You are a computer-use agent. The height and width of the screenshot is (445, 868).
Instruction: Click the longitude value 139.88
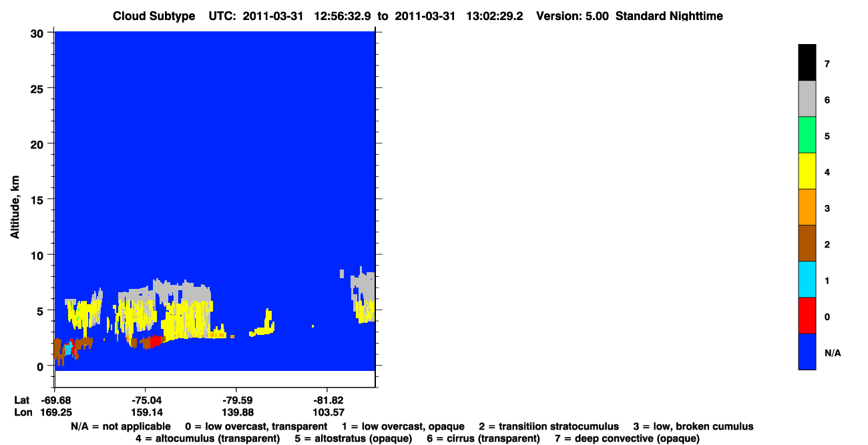coord(238,412)
